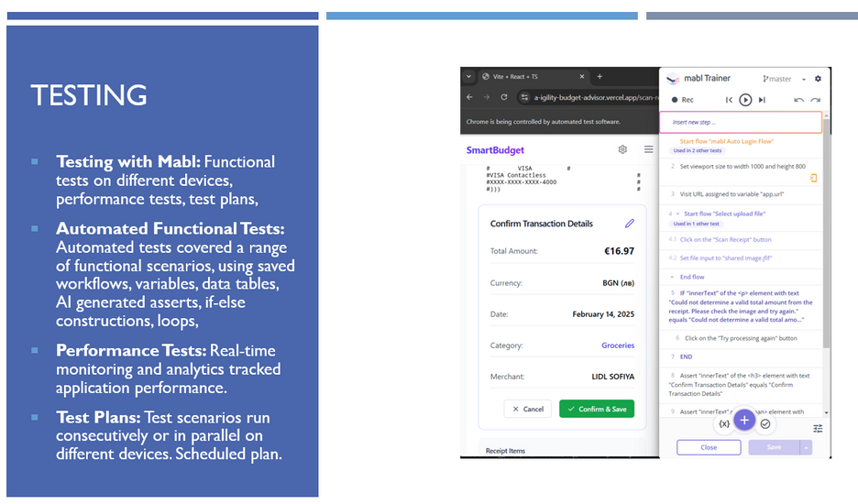Image resolution: width=858 pixels, height=504 pixels.
Task: Open SmartBudget settings gear icon
Action: (622, 149)
